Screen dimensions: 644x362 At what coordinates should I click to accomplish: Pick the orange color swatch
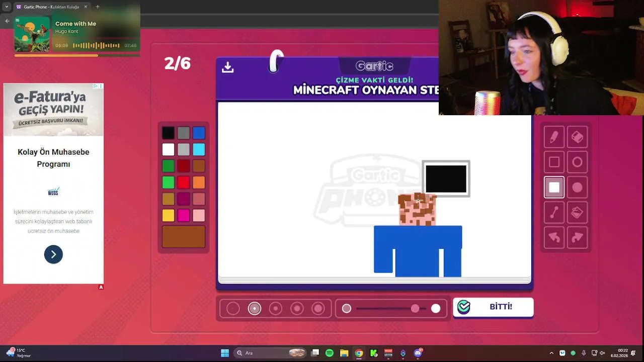coord(199,183)
